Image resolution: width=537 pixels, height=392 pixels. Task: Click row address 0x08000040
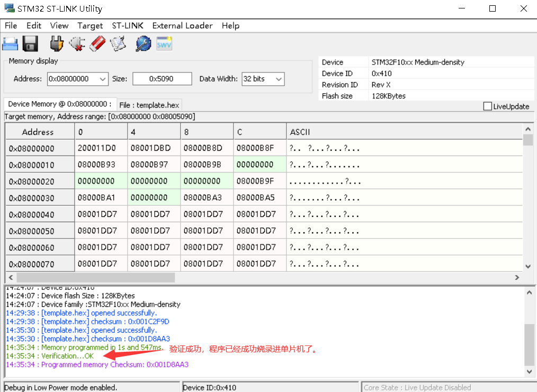pos(40,214)
